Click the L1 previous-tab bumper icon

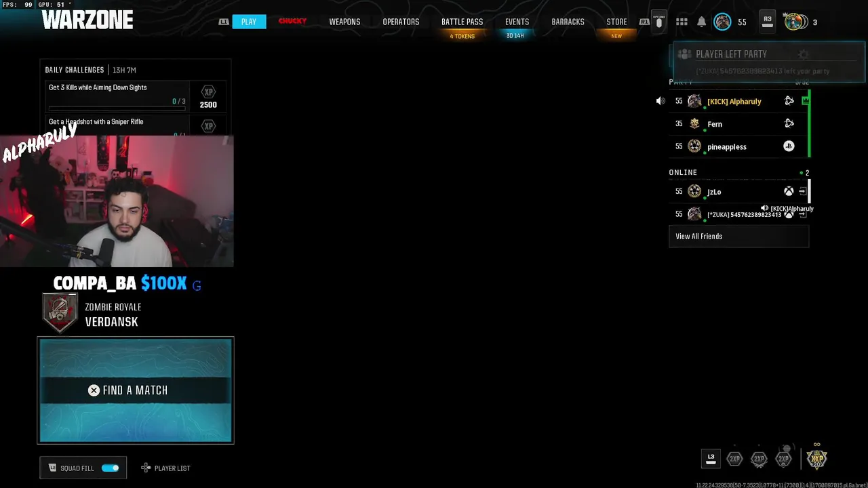tap(223, 22)
